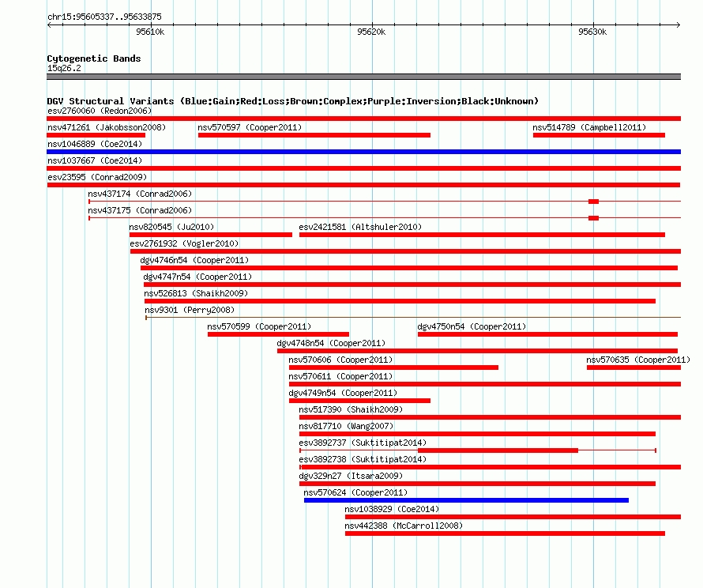The image size is (703, 588).
Task: Open the nsv570597 (Cooper2011) variant label
Action: click(250, 127)
